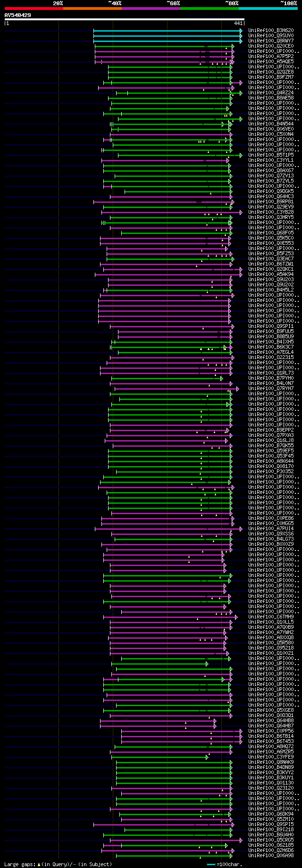Click the UniRef100_Q4RZ24 entry
The image size is (302, 868).
tap(271, 93)
